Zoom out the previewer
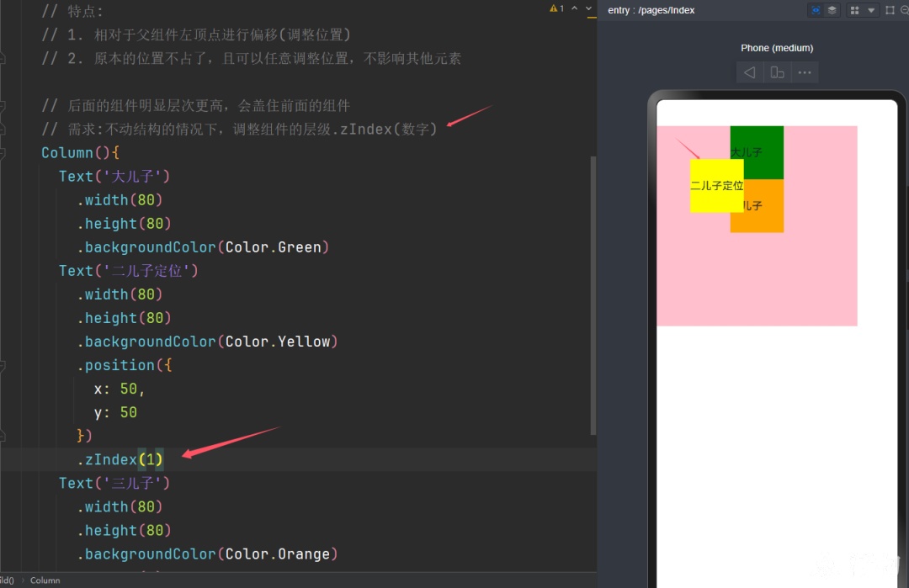The height and width of the screenshot is (588, 909). 905,10
